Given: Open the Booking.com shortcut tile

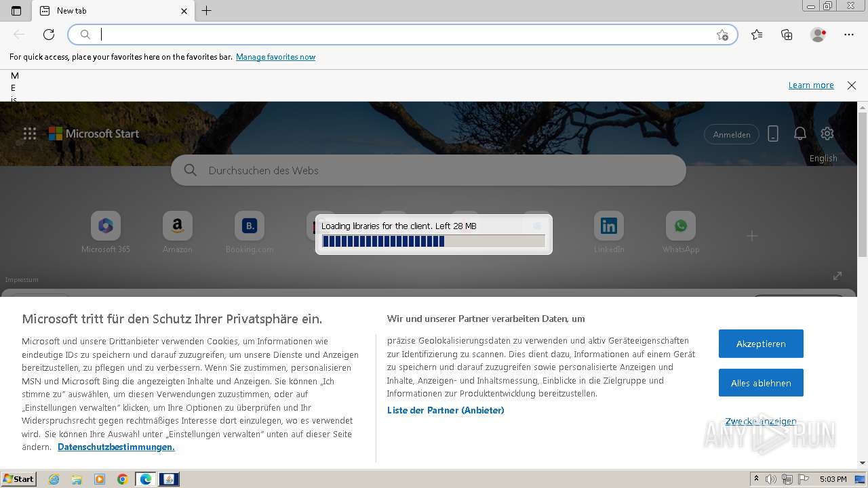Looking at the screenshot, I should coord(250,232).
